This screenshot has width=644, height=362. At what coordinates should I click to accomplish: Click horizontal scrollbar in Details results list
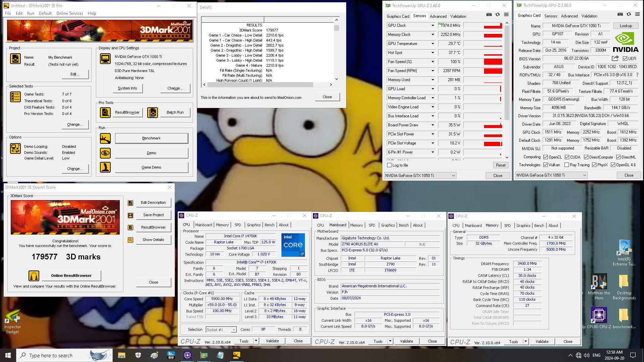pyautogui.click(x=260, y=85)
